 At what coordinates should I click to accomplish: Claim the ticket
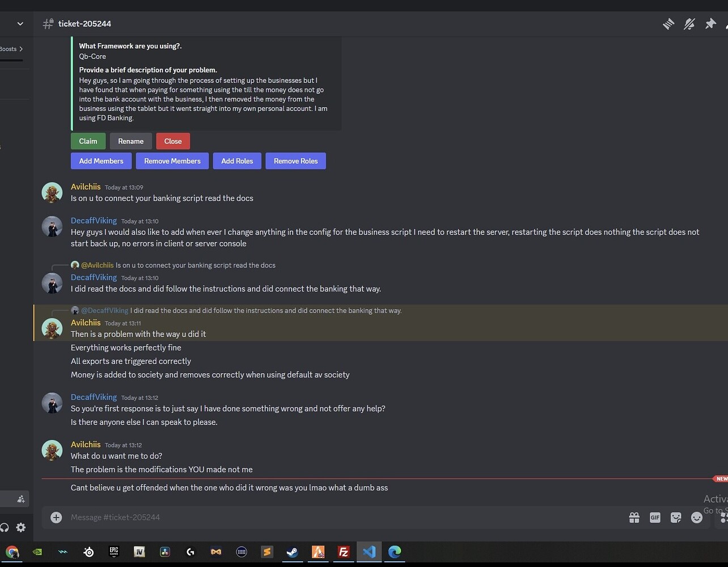click(x=88, y=141)
